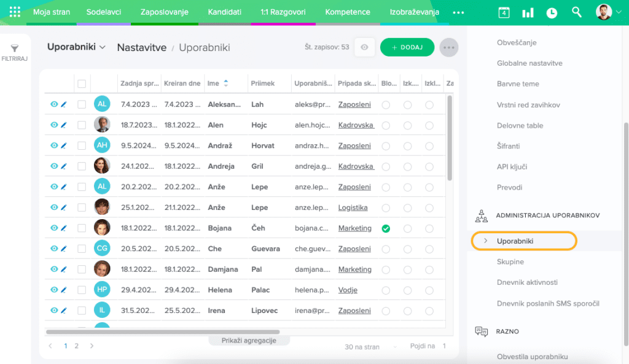View Alen Hojc record via eye icon
The image size is (629, 364).
coord(54,125)
